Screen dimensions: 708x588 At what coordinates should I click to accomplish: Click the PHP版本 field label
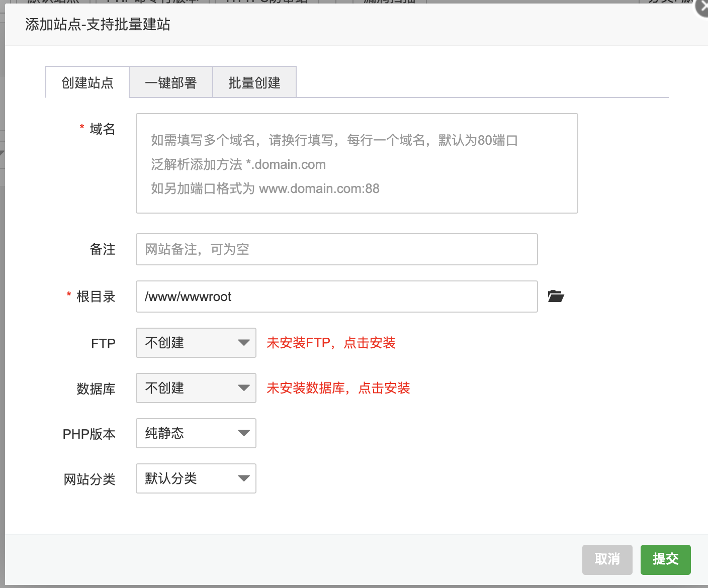point(89,434)
